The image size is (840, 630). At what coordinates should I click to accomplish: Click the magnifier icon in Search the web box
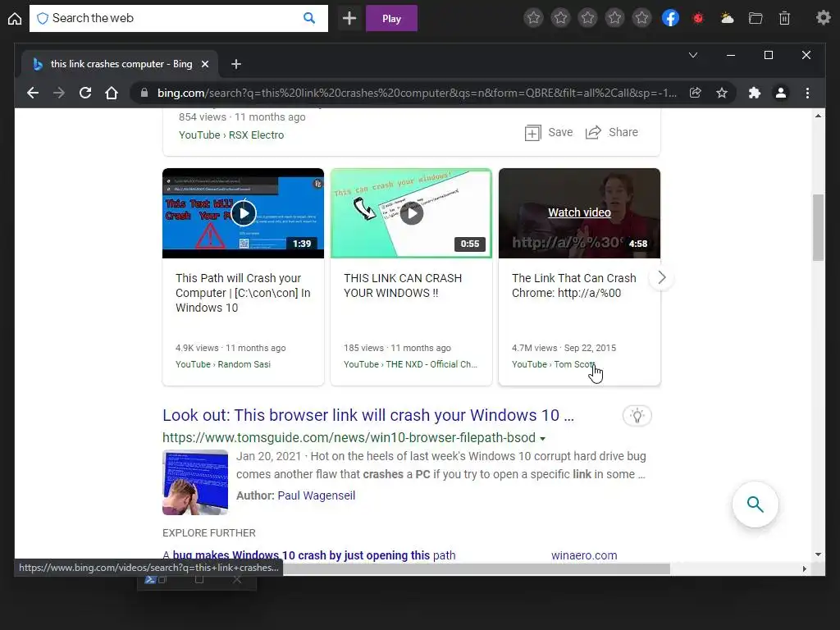coord(309,18)
